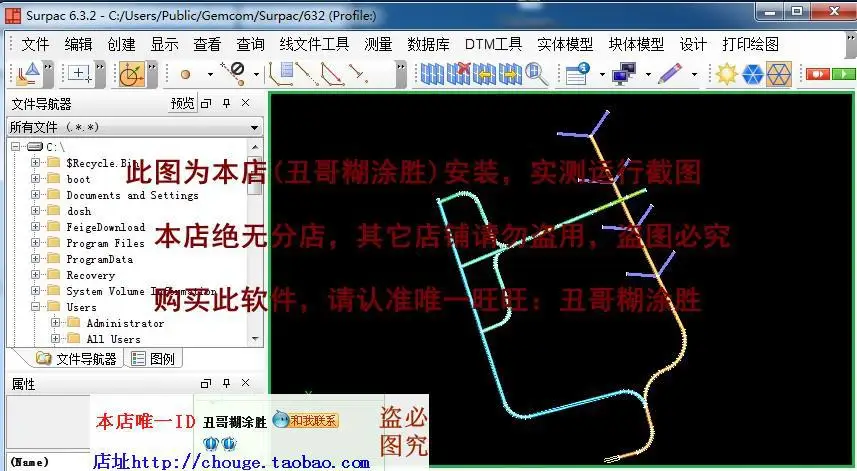Open the 打印绘图 menu

[x=750, y=44]
